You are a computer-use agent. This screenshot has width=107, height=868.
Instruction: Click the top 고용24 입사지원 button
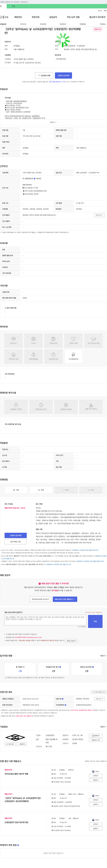point(63,76)
